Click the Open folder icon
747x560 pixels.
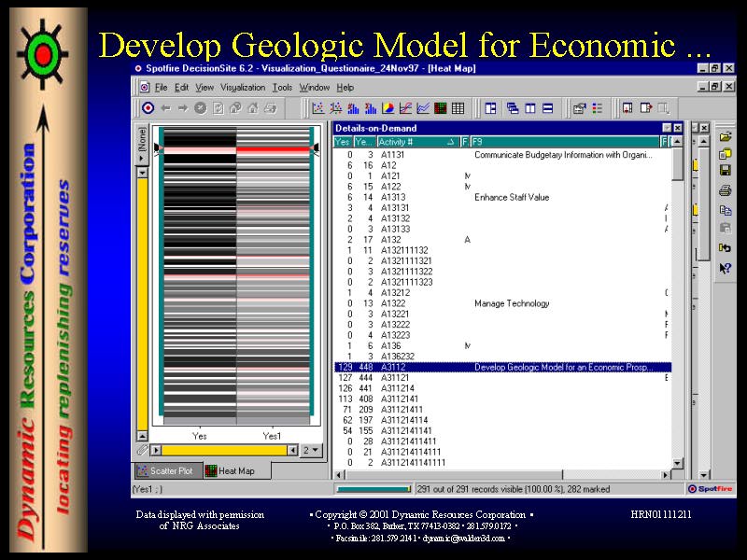tap(725, 136)
